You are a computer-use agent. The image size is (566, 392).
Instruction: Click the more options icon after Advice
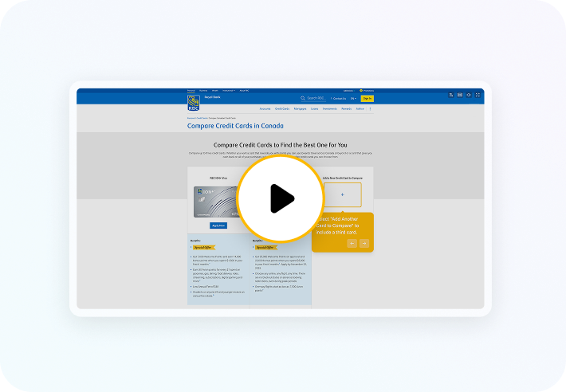(x=370, y=108)
